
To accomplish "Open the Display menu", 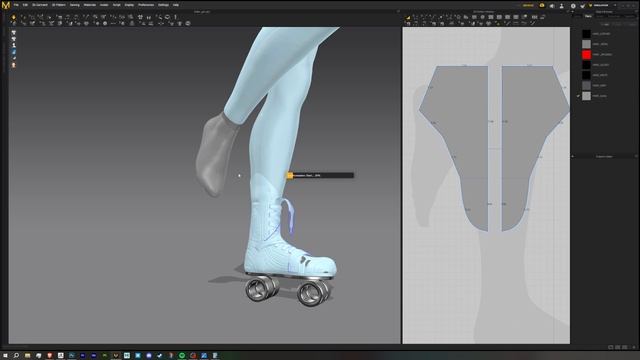I will tap(129, 5).
